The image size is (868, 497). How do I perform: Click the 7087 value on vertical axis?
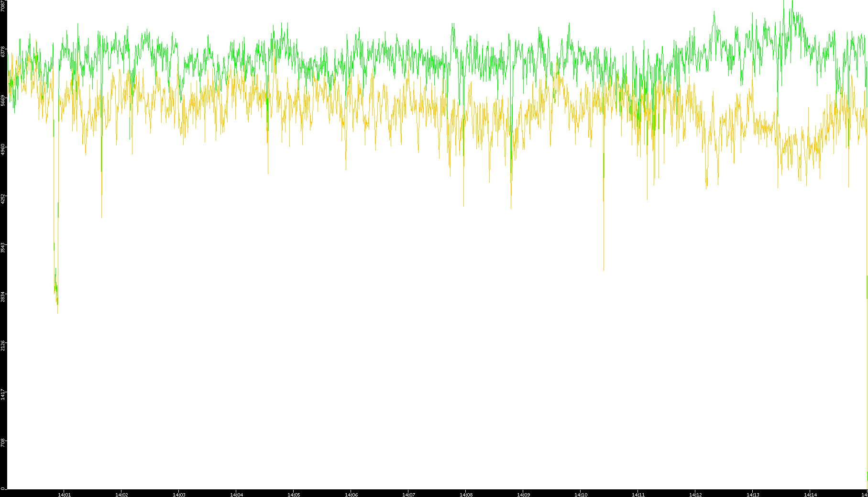[x=3, y=6]
